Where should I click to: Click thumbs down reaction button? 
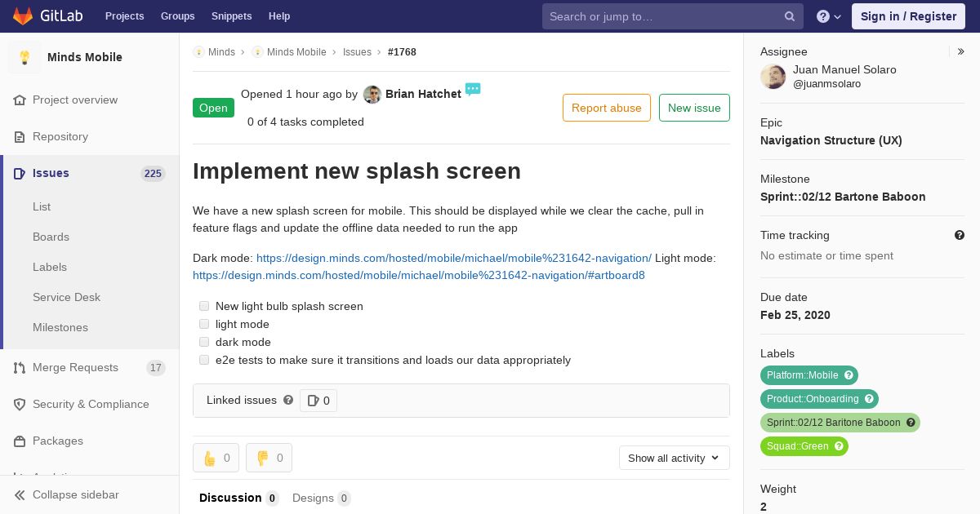tap(269, 458)
